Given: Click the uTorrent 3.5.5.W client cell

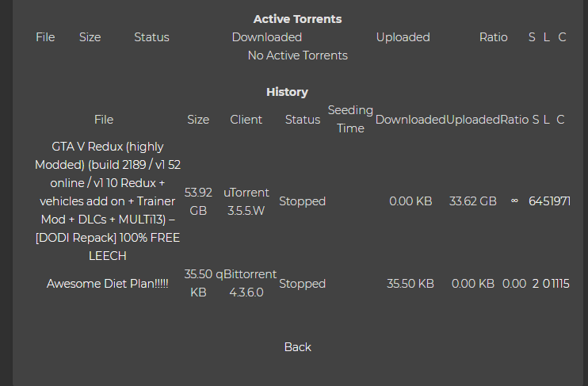Looking at the screenshot, I should click(246, 201).
